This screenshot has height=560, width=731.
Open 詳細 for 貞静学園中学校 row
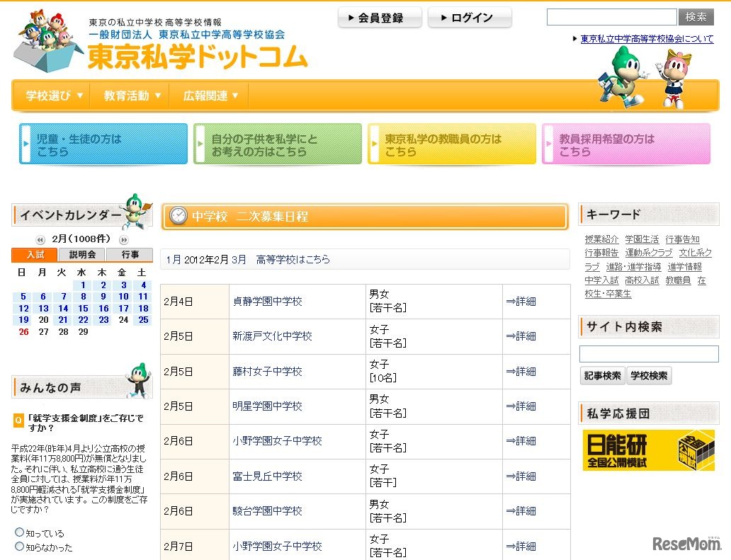521,302
